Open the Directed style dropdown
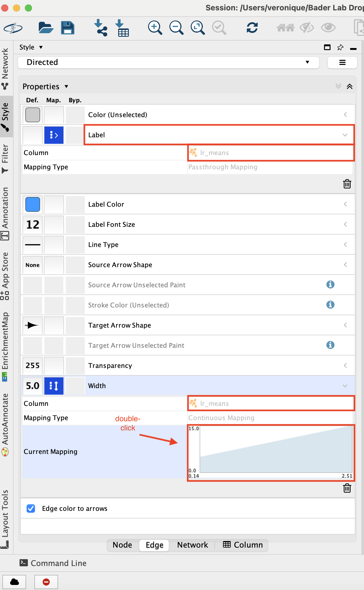 click(168, 62)
